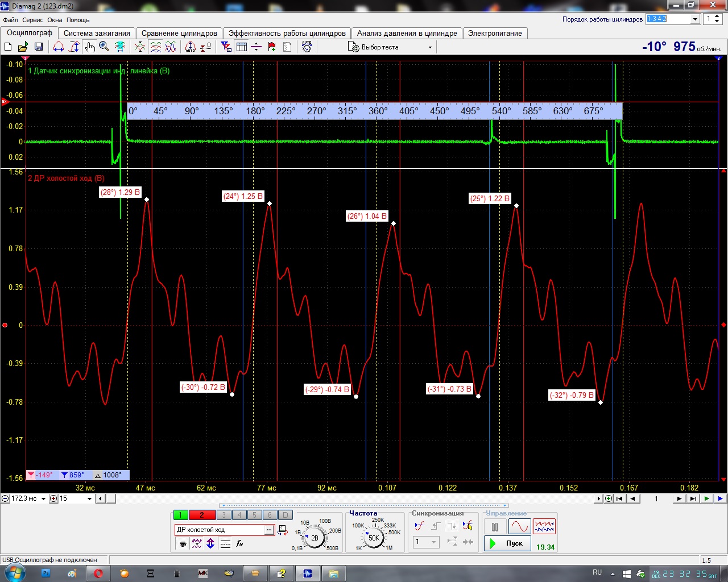Screen dimensions: 728x582
Task: Switch to Система зажигания tab
Action: click(x=97, y=33)
